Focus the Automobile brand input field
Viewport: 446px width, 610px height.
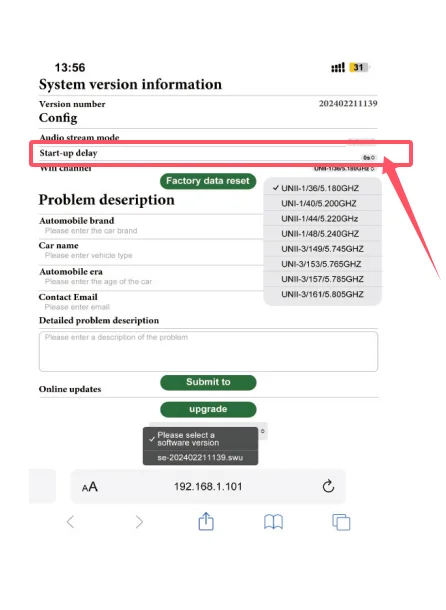pos(152,231)
